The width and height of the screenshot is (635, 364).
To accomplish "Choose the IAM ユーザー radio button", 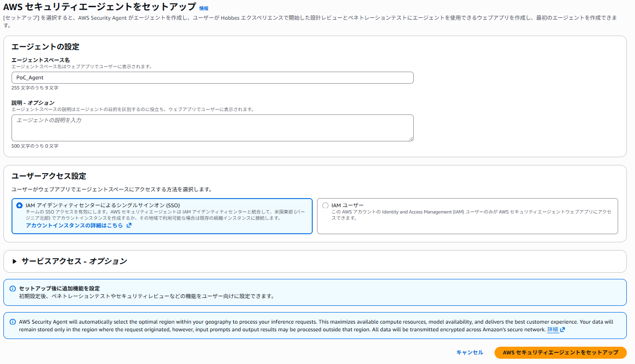I will tap(325, 205).
